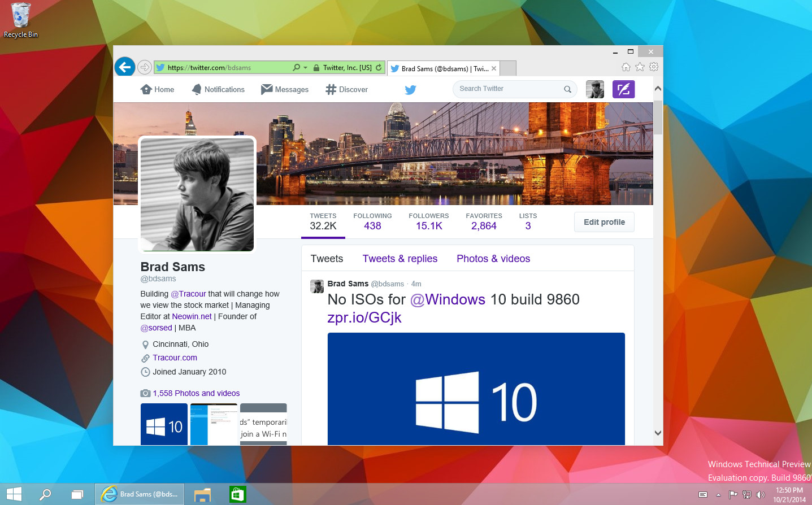Open the Followers 15.1K list
The height and width of the screenshot is (505, 812).
[x=429, y=221]
